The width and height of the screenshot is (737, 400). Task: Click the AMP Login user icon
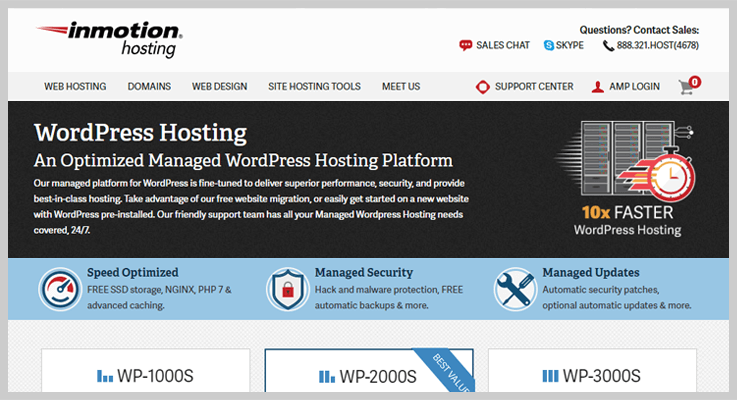pyautogui.click(x=597, y=87)
